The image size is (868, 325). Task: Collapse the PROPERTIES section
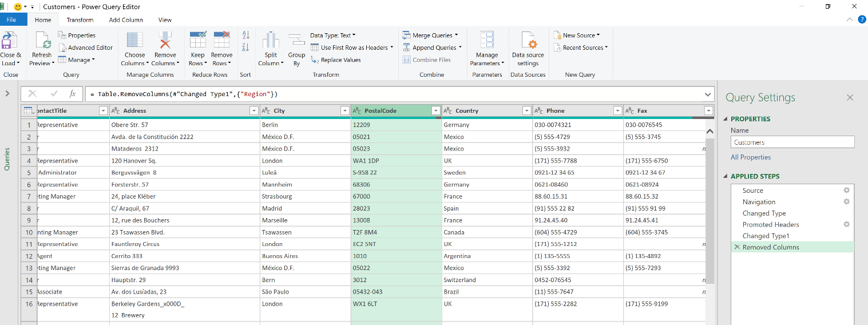(726, 119)
